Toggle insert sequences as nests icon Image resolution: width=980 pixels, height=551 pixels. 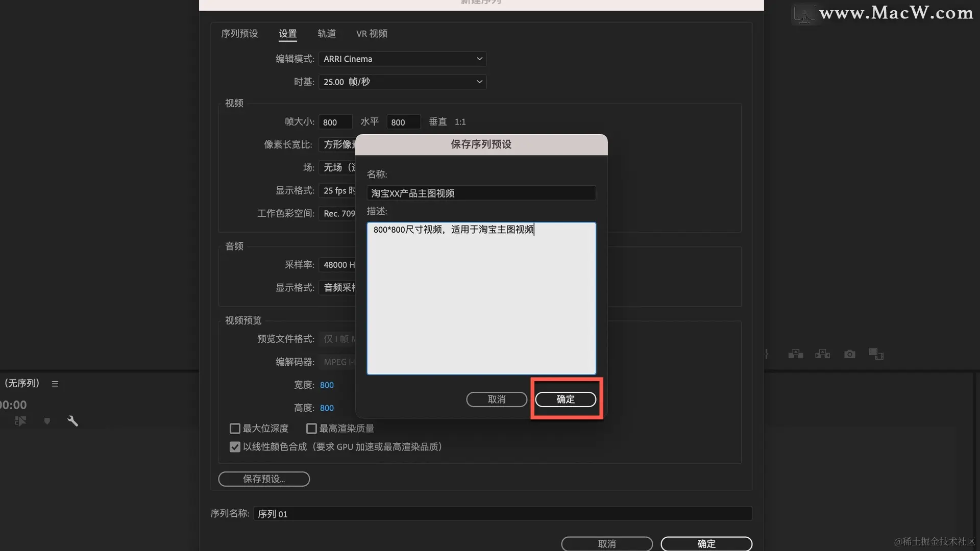[20, 421]
